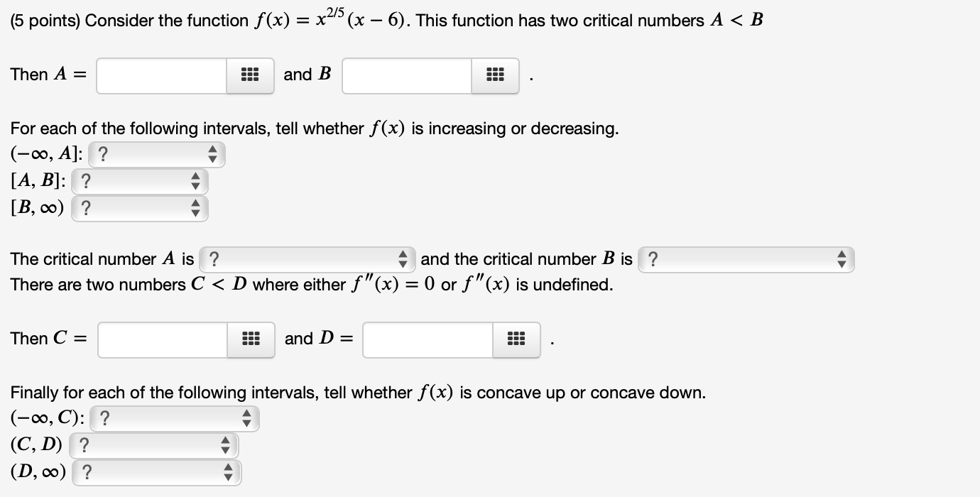
Task: Click the answer box for D
Action: [x=426, y=339]
